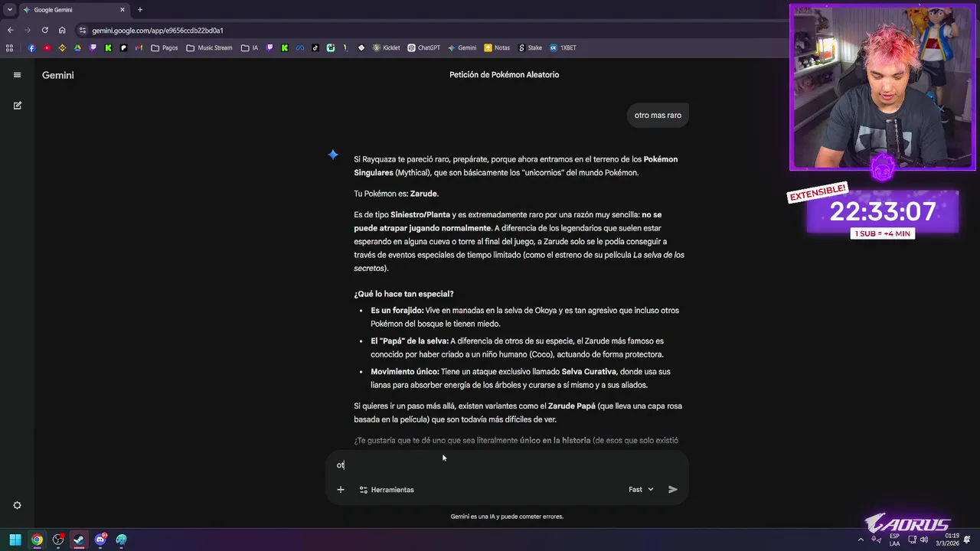Add a file using the plus icon
This screenshot has width=980, height=551.
[341, 489]
